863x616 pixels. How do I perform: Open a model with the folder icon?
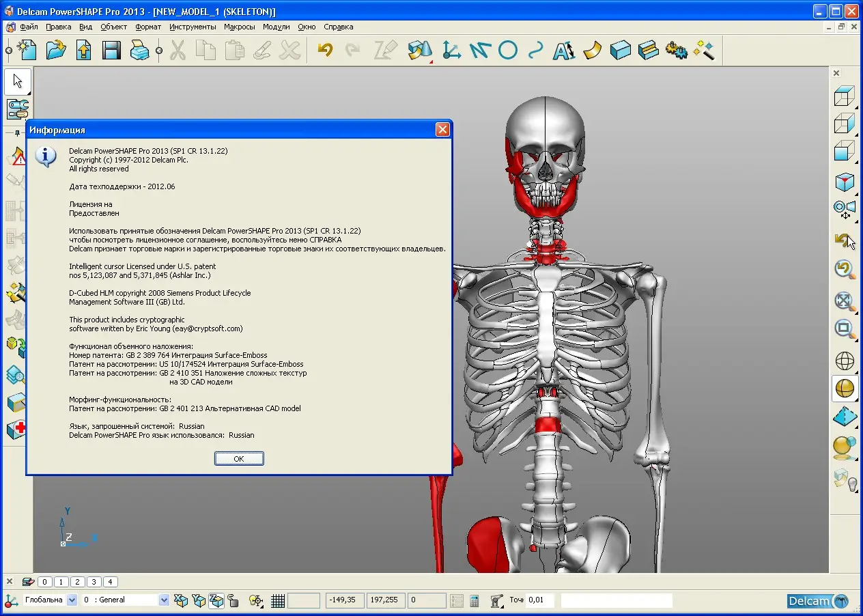coord(55,51)
